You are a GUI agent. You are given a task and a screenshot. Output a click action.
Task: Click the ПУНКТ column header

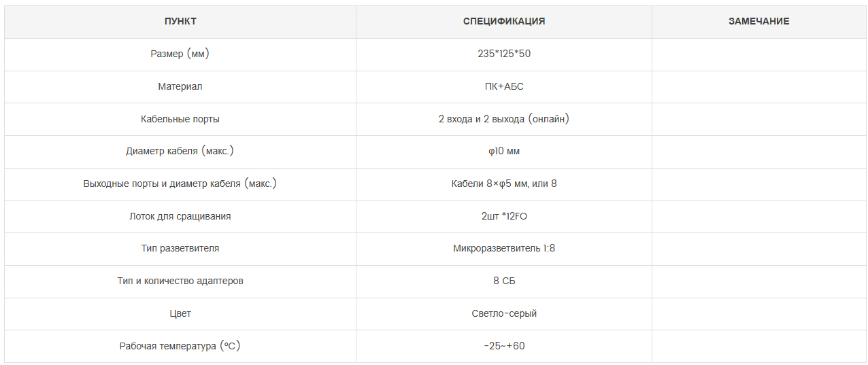click(x=180, y=22)
